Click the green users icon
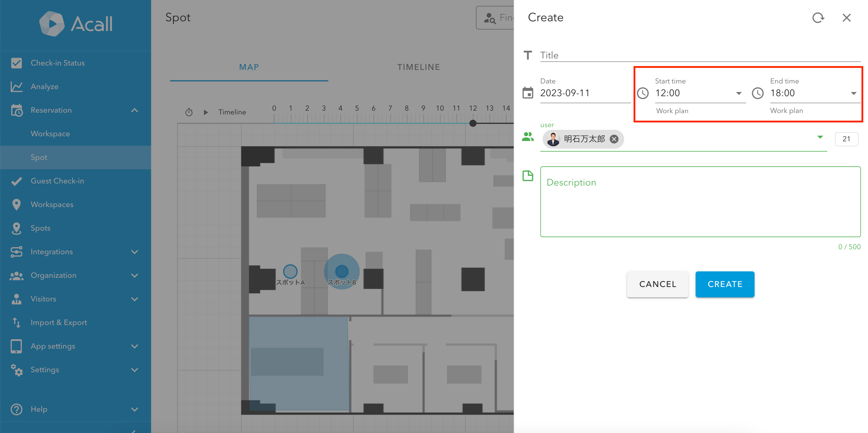This screenshot has width=868, height=433. coord(528,136)
